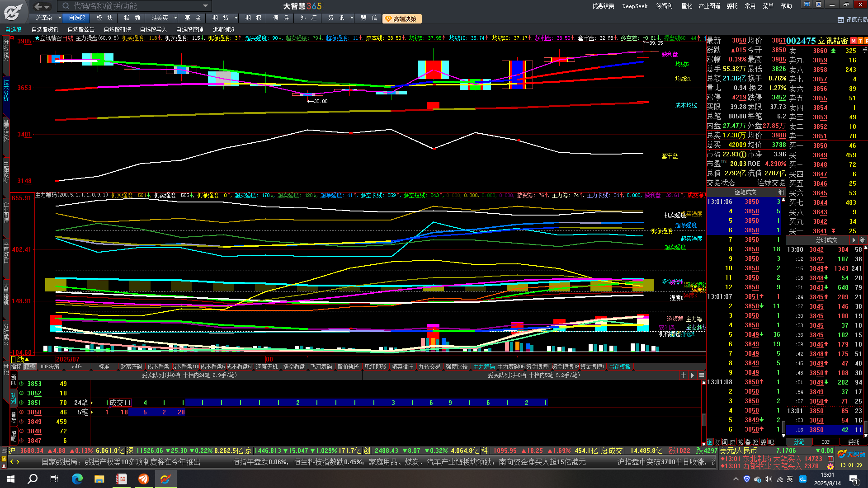
Task: Toggle between 指标 mode at chart bottom
Action: click(x=16, y=367)
